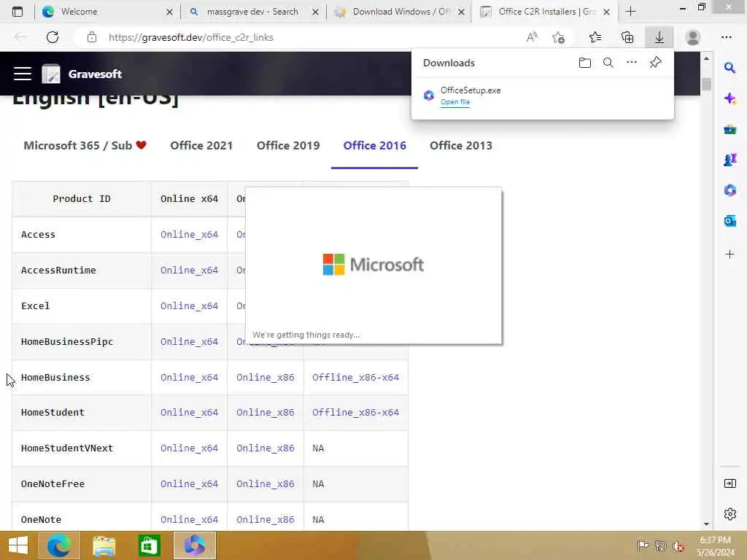Toggle the Downloads toolbar button
The image size is (747, 560).
[659, 37]
